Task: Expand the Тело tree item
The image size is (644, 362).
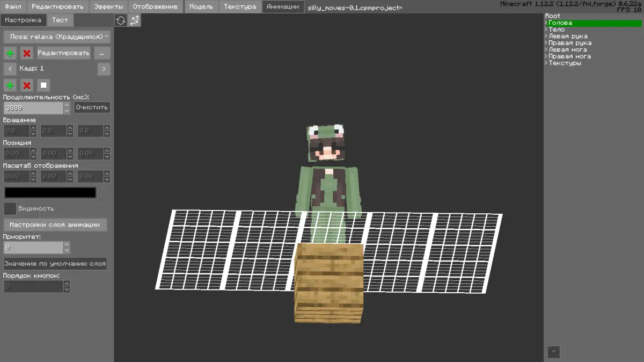Action: tap(556, 30)
